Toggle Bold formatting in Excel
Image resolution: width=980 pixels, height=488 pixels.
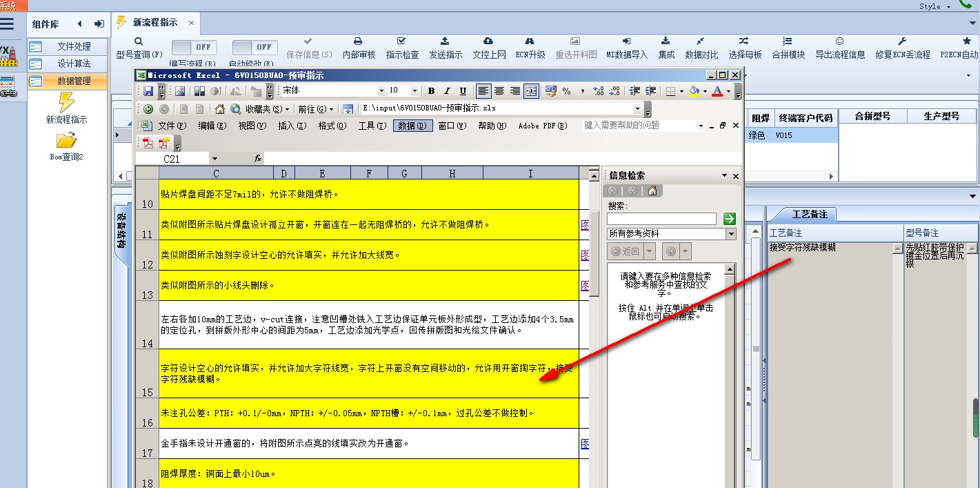point(432,90)
